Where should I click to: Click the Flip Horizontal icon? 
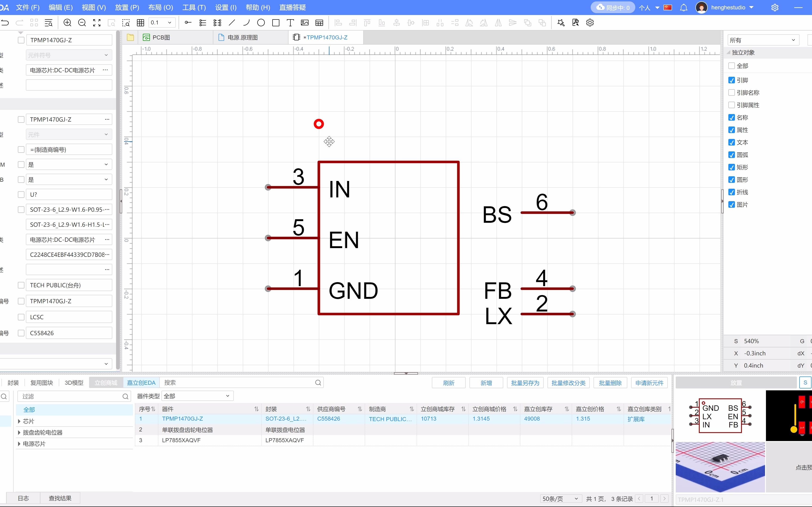[498, 23]
